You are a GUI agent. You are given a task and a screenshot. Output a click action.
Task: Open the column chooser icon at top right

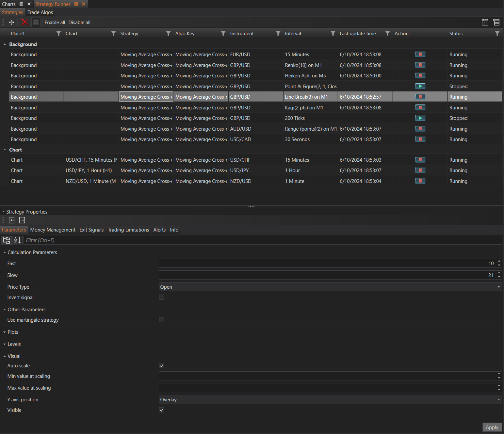click(x=485, y=22)
